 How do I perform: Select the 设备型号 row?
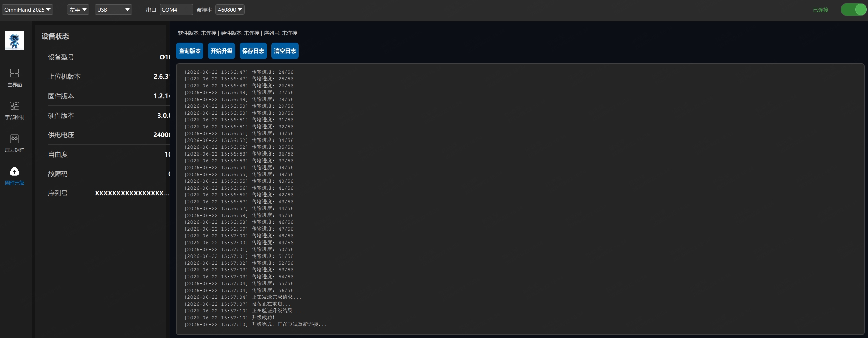109,57
